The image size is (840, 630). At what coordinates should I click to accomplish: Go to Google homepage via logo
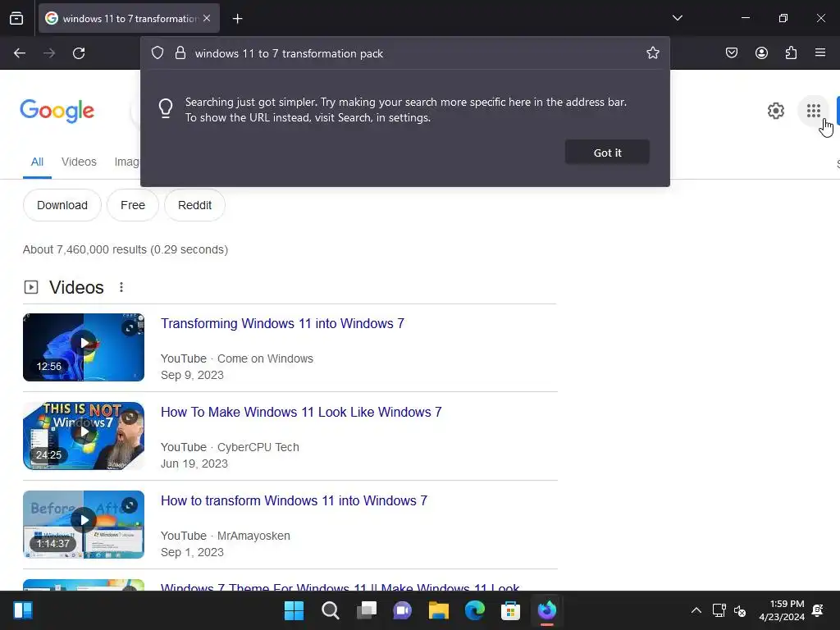coord(57,111)
